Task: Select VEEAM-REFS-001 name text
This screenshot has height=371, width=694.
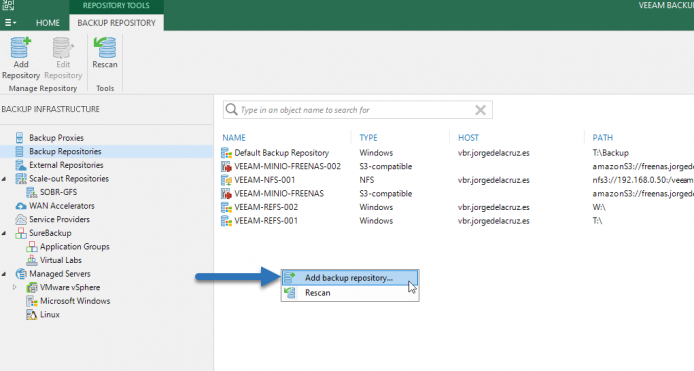Action: pos(266,220)
